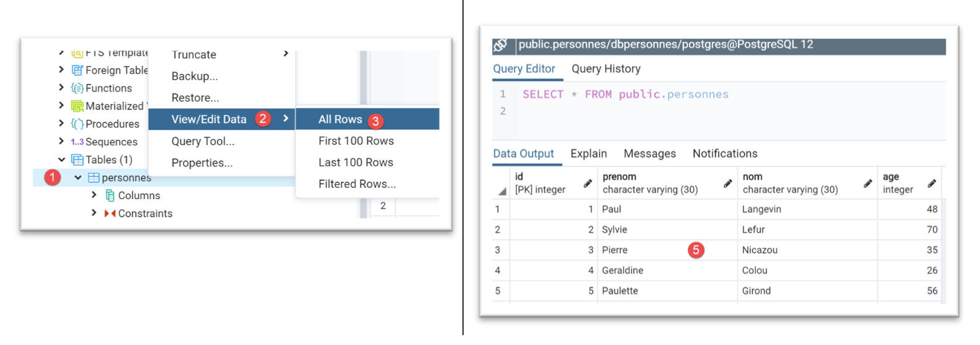This screenshot has width=980, height=345.
Task: Click the Pierre cell in prenom column
Action: click(x=615, y=250)
